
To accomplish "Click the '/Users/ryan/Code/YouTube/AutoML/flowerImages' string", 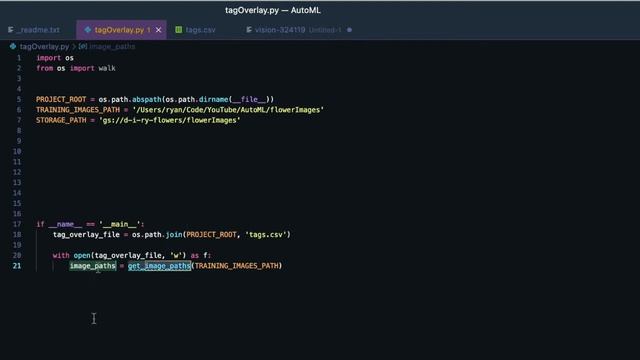I will tap(228, 110).
